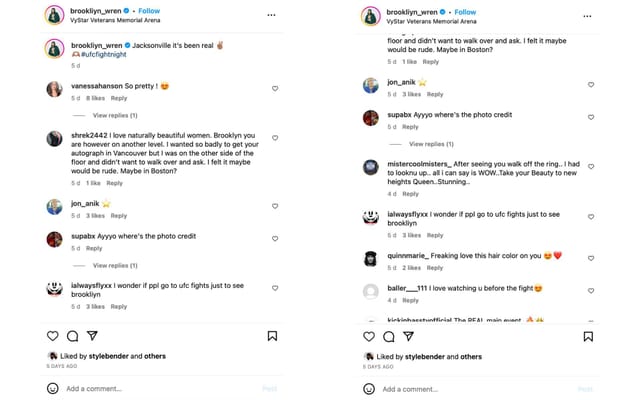The width and height of the screenshot is (640, 400).
Task: Open more options menu on left post
Action: pos(271,15)
